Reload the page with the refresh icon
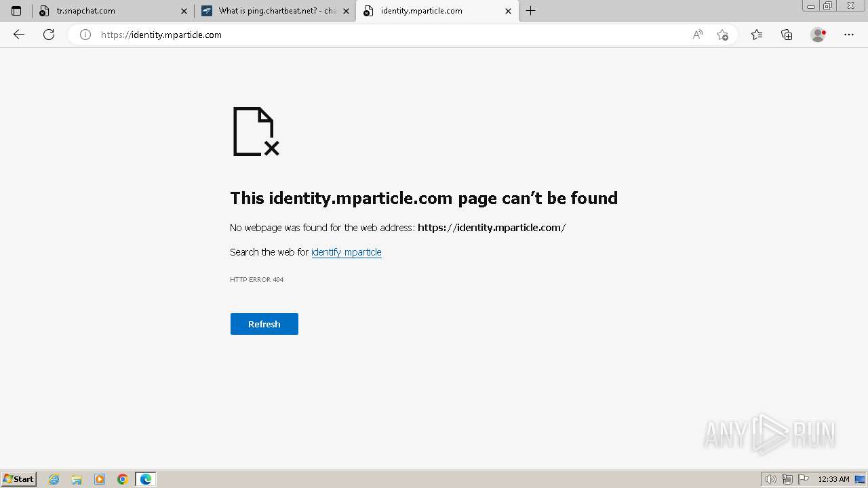 [x=49, y=35]
